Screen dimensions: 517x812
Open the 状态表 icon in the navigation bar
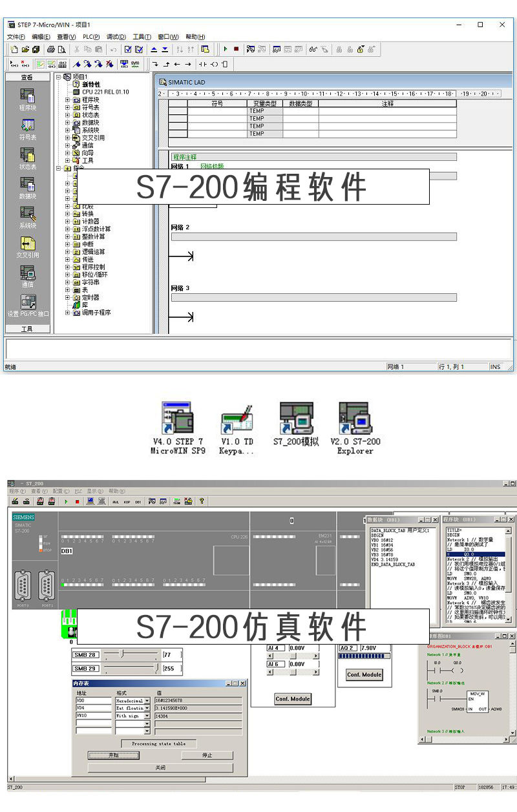[x=27, y=155]
